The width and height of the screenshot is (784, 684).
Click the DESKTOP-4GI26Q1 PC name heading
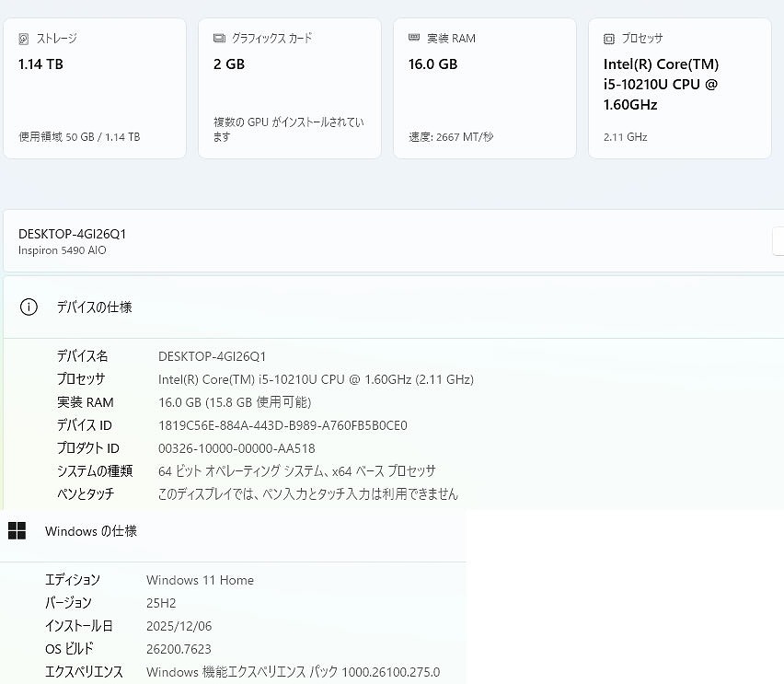73,234
